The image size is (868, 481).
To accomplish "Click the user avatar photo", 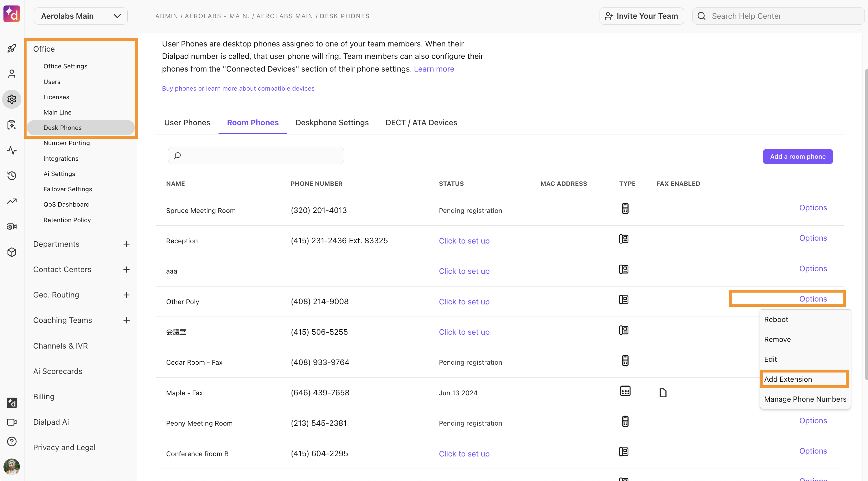I will coord(12,467).
